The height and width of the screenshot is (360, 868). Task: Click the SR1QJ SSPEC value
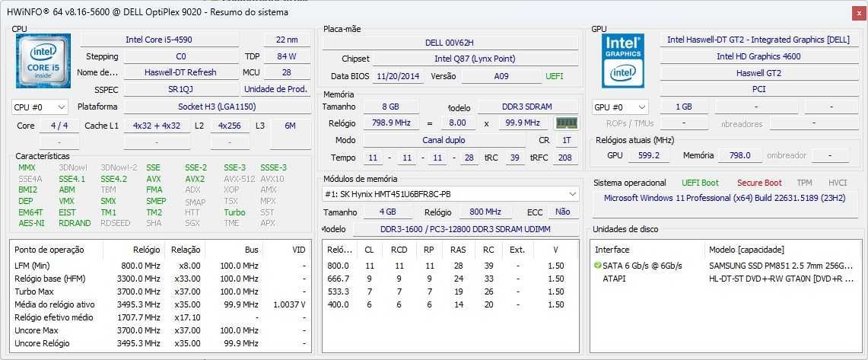(x=180, y=89)
